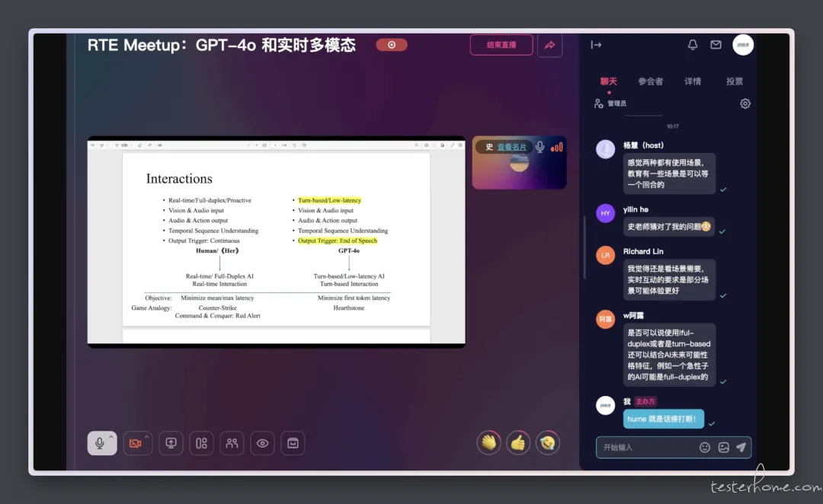Toggle the eye visibility icon
Viewport: 823px width, 504px height.
coord(262,443)
